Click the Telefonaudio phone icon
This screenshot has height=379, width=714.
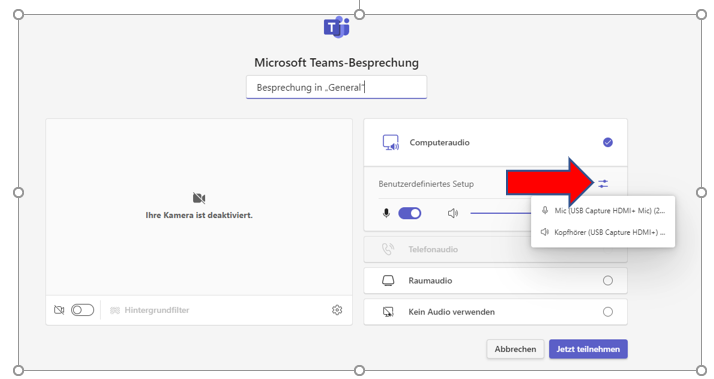(x=388, y=249)
